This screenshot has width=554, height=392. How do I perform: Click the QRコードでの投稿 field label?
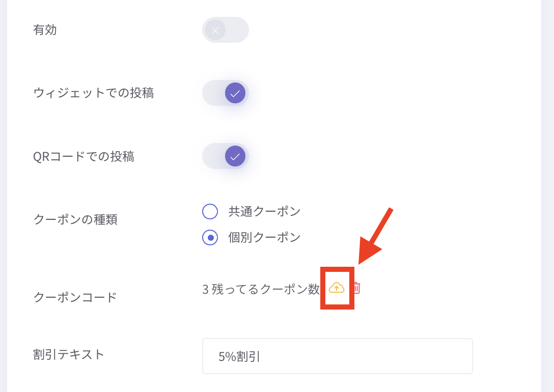coord(84,156)
